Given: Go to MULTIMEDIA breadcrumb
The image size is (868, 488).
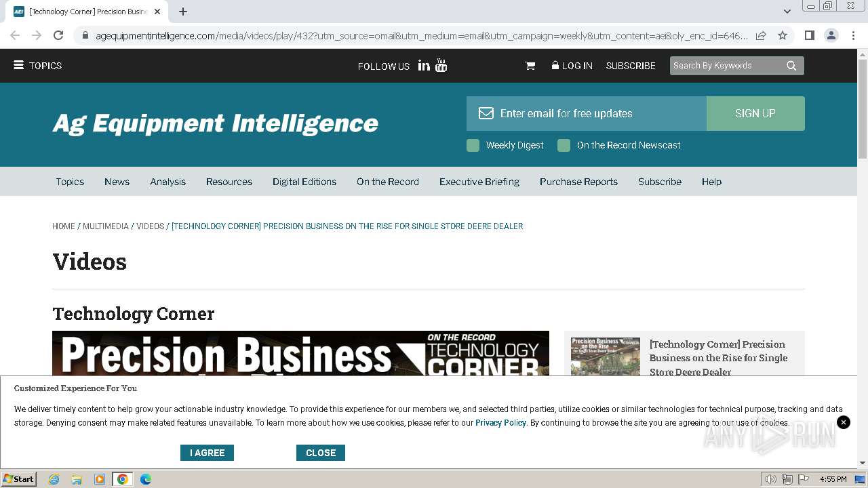Looking at the screenshot, I should point(106,226).
